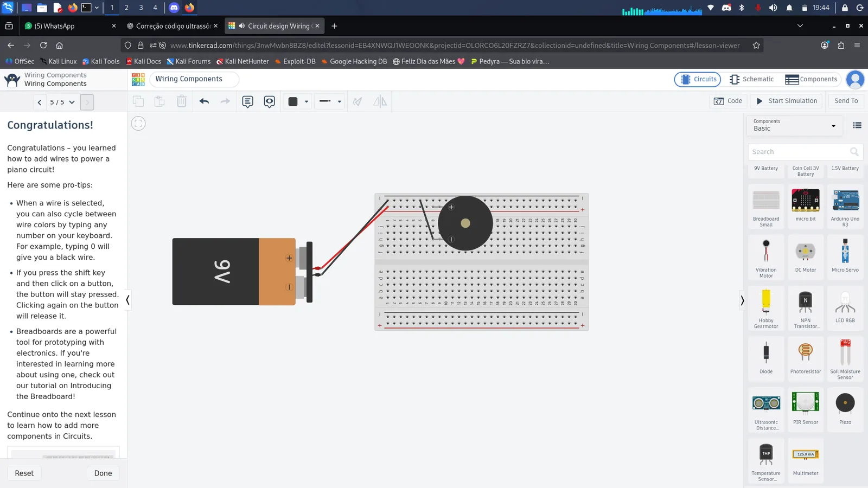Switch to the WhatsApp browser tab
The height and width of the screenshot is (488, 868).
(x=71, y=26)
